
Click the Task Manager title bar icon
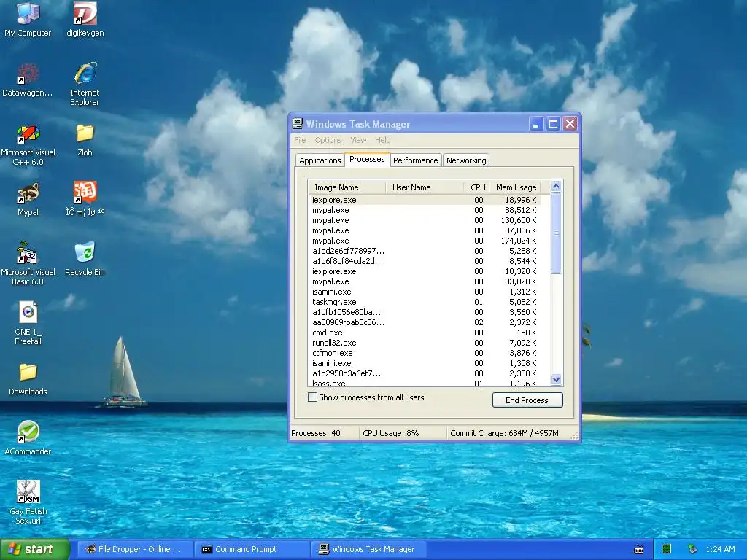(x=298, y=124)
